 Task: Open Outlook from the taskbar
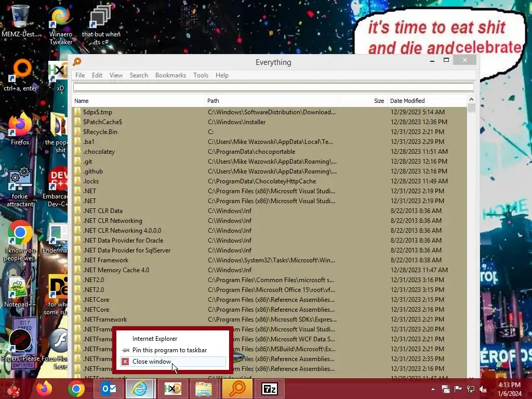tap(109, 389)
